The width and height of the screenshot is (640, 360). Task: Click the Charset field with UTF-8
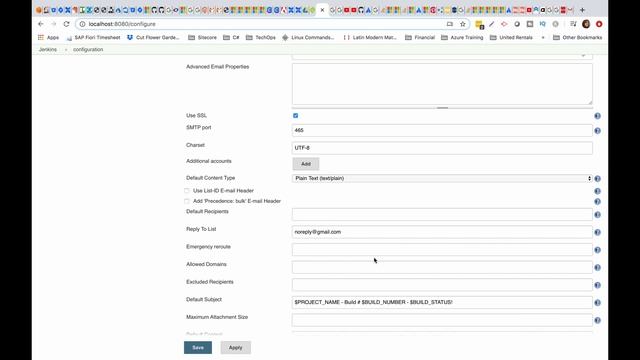(x=442, y=148)
